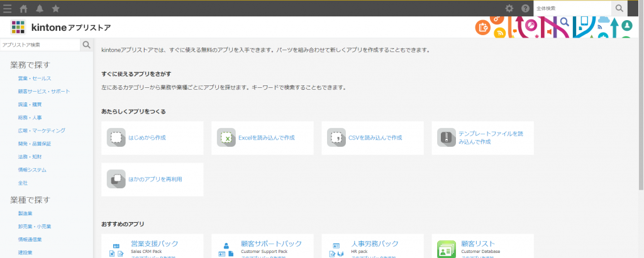Image resolution: width=644 pixels, height=258 pixels.
Task: Select 顧客サービス・サポート category
Action: pos(44,92)
